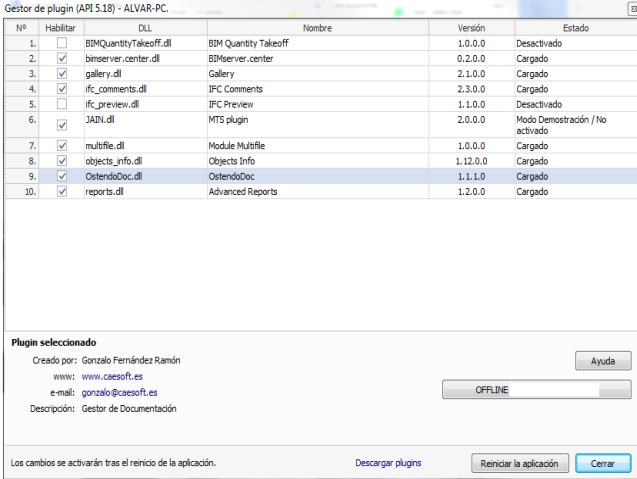Disable the JAIN.dll plugin checkbox
This screenshot has height=479, width=637.
point(62,125)
